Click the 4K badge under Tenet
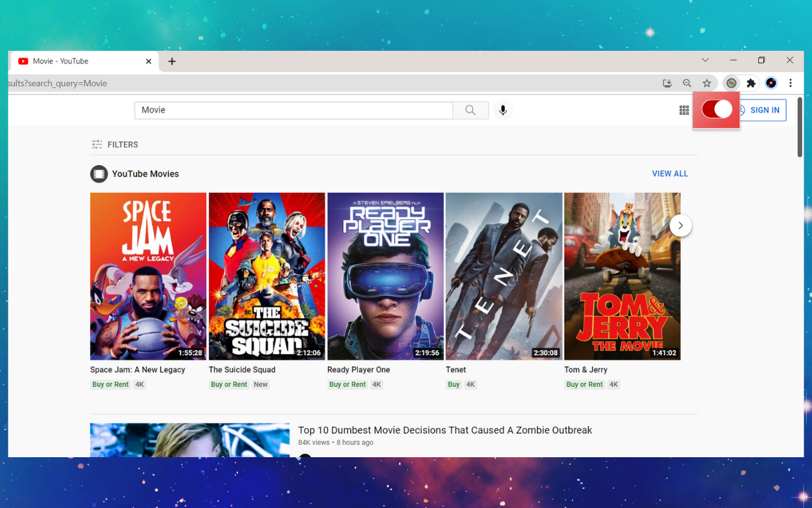This screenshot has height=508, width=812. tap(471, 385)
